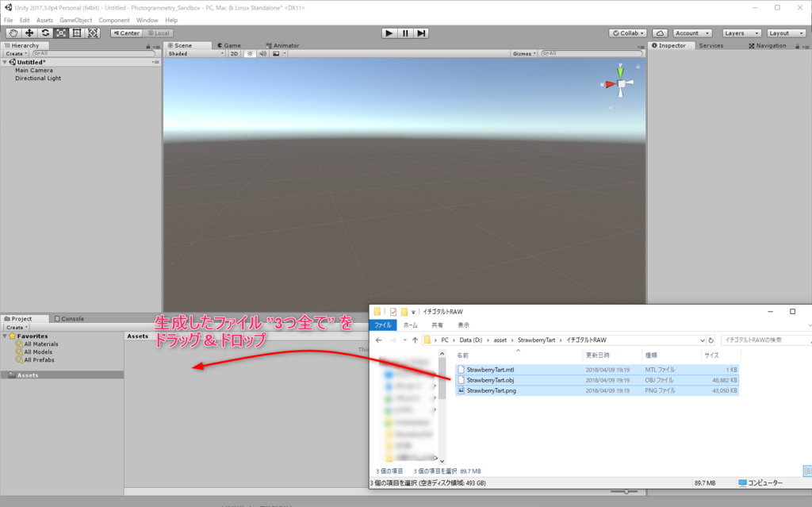The height and width of the screenshot is (507, 812).
Task: Open the Assets menu
Action: 44,20
